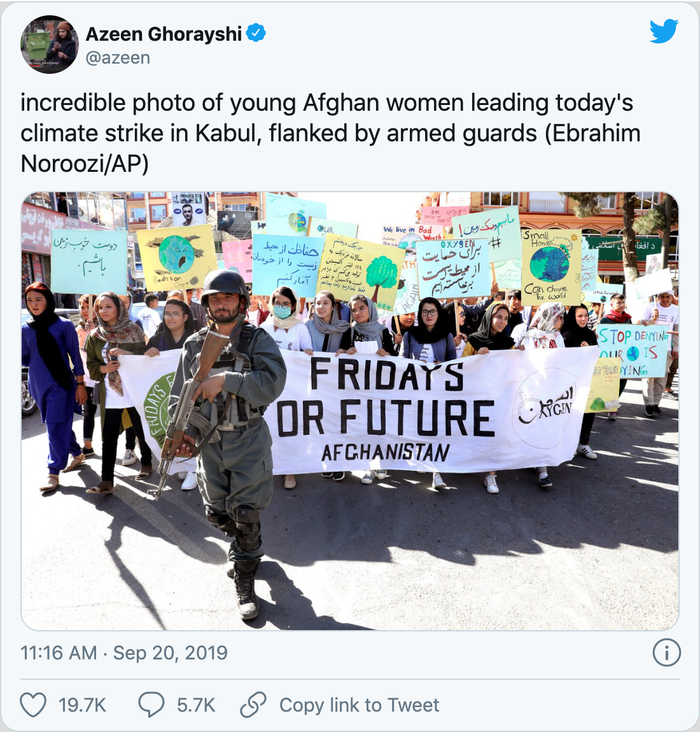Click the tweet text about Afghan women
The image size is (700, 732).
click(x=330, y=133)
